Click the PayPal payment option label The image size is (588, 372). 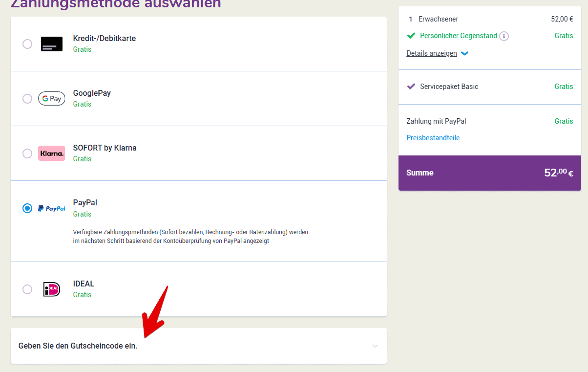(85, 203)
